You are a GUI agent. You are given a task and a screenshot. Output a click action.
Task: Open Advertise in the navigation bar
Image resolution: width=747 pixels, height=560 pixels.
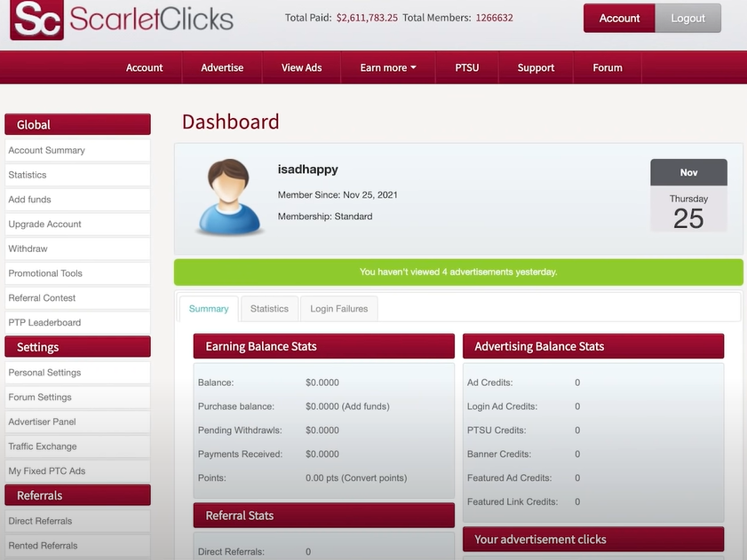222,67
